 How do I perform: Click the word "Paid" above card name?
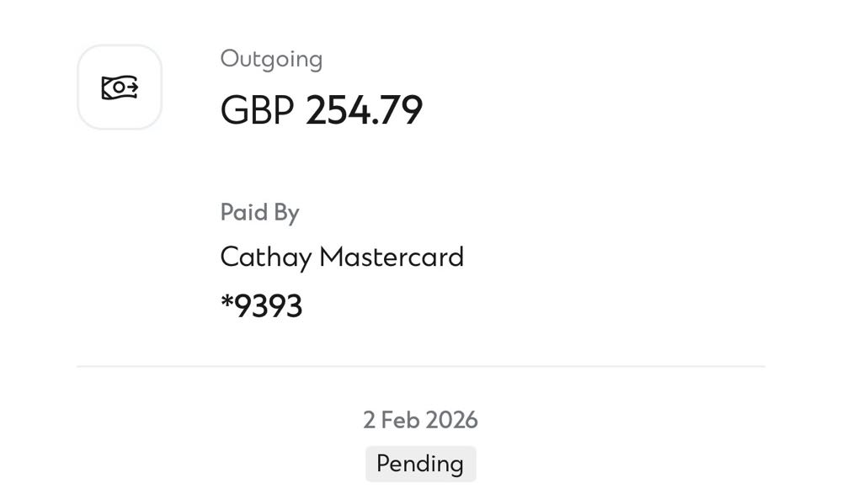point(243,212)
